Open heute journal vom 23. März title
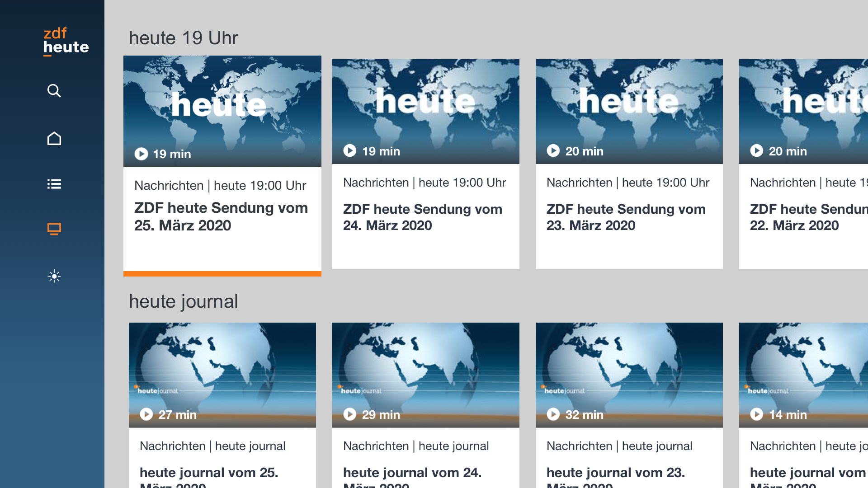This screenshot has width=868, height=488. (x=615, y=473)
